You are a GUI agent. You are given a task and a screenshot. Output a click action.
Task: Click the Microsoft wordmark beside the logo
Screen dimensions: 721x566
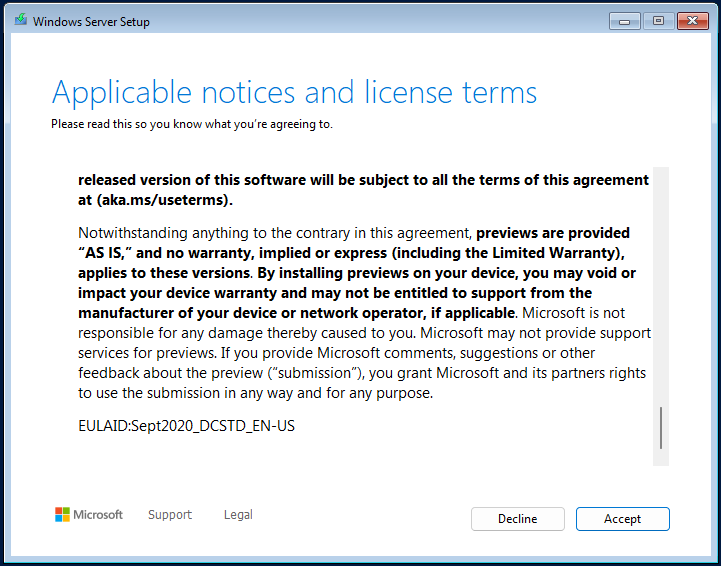(98, 515)
